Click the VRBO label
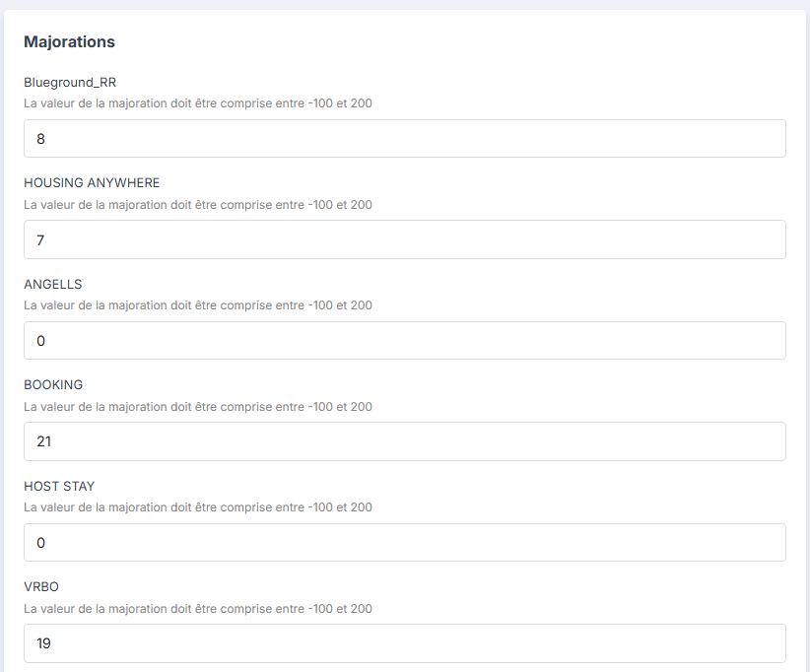This screenshot has width=810, height=672. pos(41,587)
